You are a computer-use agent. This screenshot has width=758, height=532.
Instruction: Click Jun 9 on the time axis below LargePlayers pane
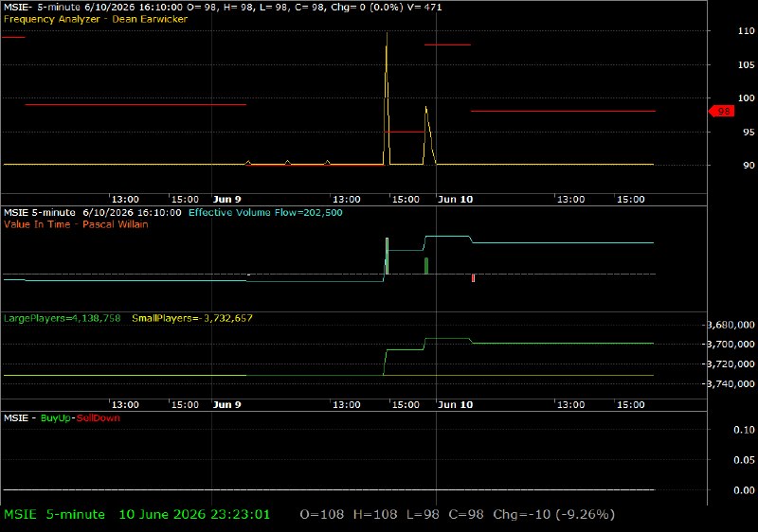pyautogui.click(x=227, y=404)
